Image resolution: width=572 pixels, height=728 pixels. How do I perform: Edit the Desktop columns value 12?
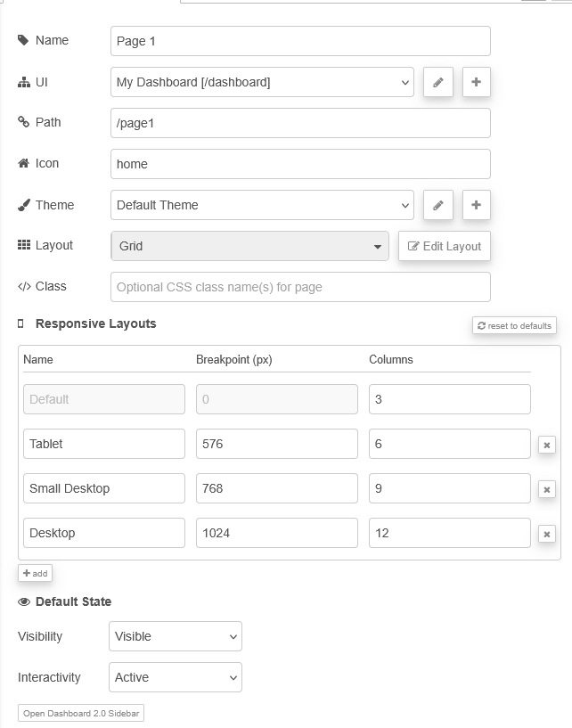click(449, 533)
